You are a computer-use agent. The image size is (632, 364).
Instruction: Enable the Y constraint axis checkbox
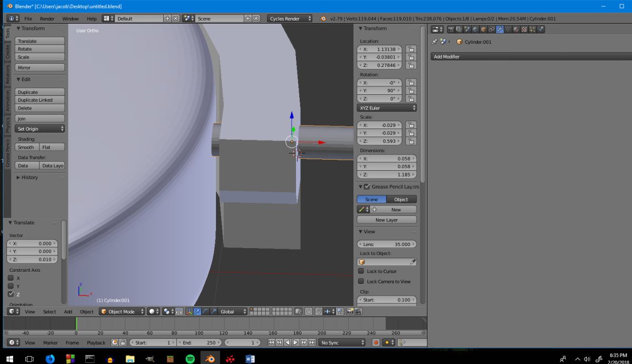pyautogui.click(x=11, y=286)
